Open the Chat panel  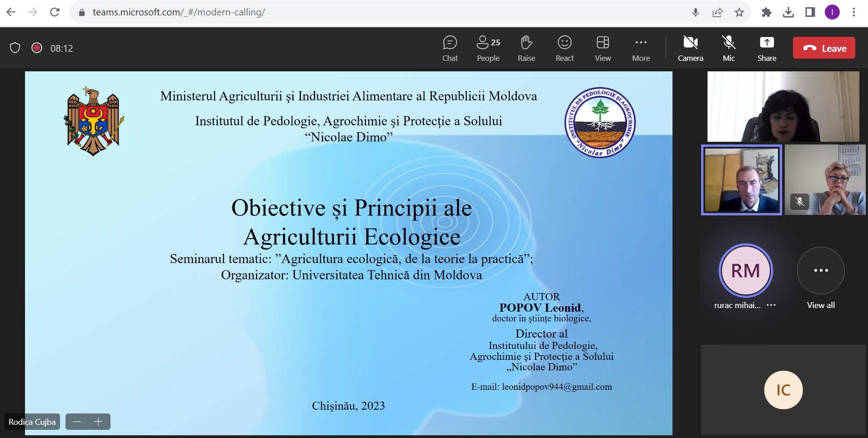point(450,48)
